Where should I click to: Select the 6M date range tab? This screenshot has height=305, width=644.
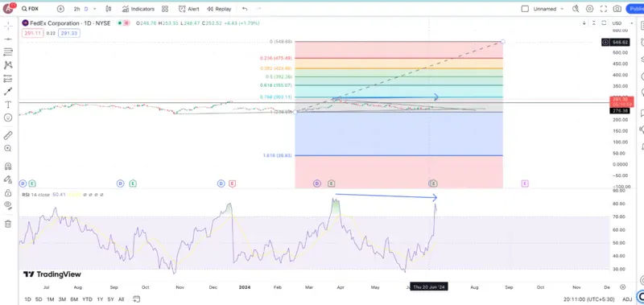(x=74, y=299)
